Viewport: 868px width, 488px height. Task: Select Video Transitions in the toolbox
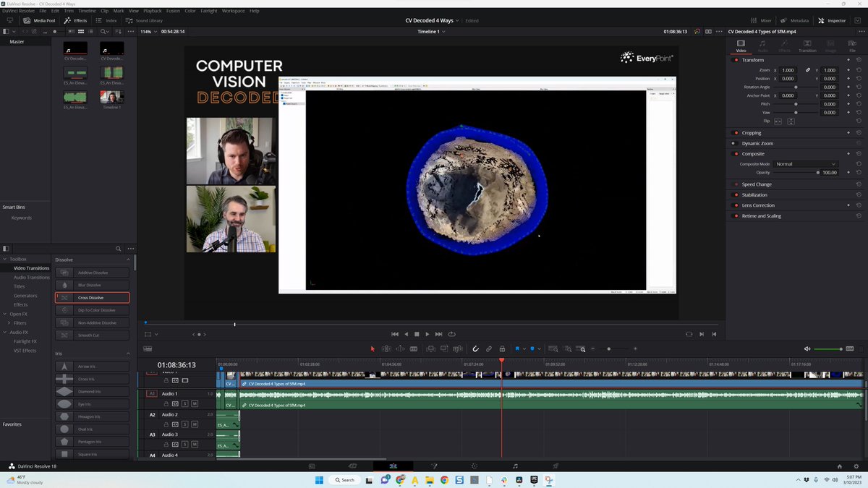coord(32,268)
